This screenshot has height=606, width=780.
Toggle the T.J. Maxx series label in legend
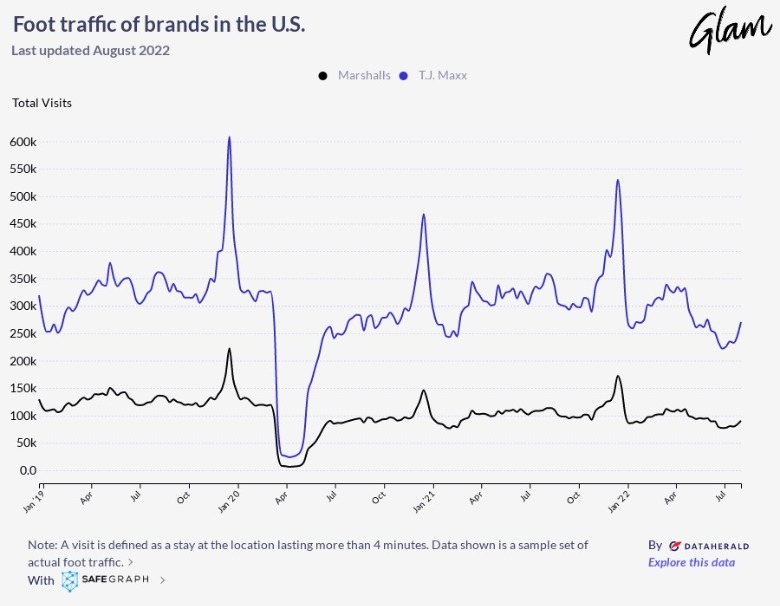tap(444, 75)
